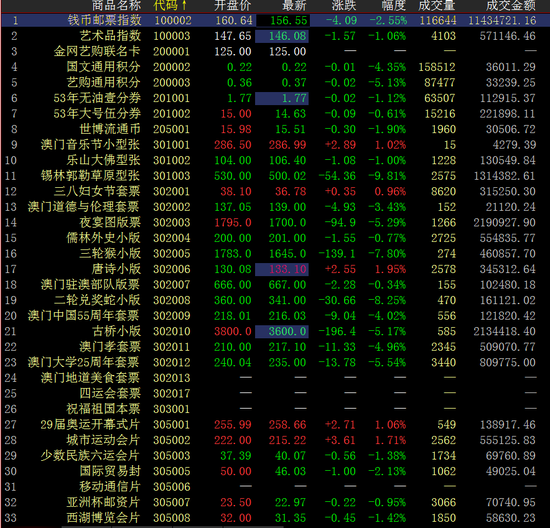Click turnover value 2190927.90
Screen dimensions: 550x528
point(504,222)
